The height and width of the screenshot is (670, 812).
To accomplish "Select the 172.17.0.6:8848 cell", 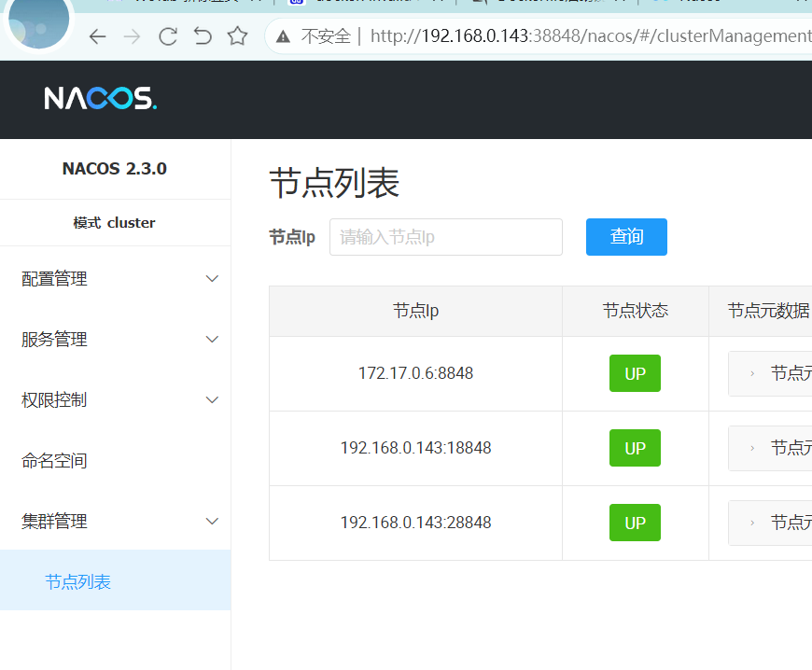I will coord(416,373).
